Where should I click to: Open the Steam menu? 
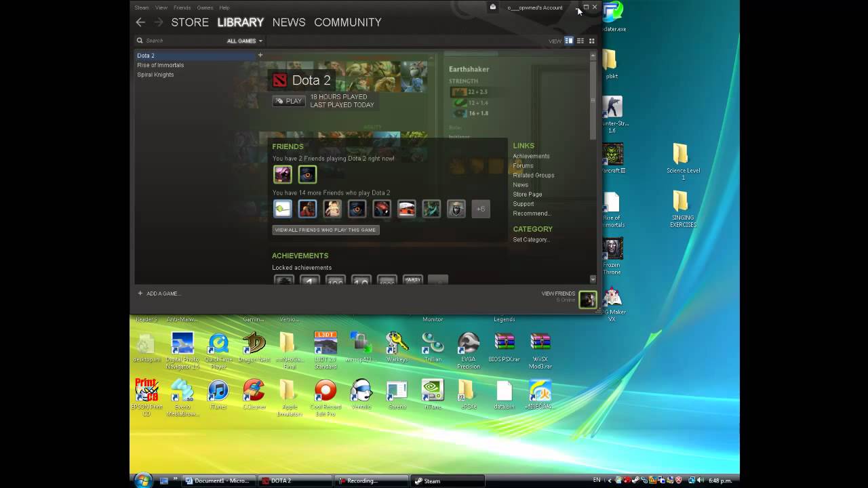click(141, 7)
